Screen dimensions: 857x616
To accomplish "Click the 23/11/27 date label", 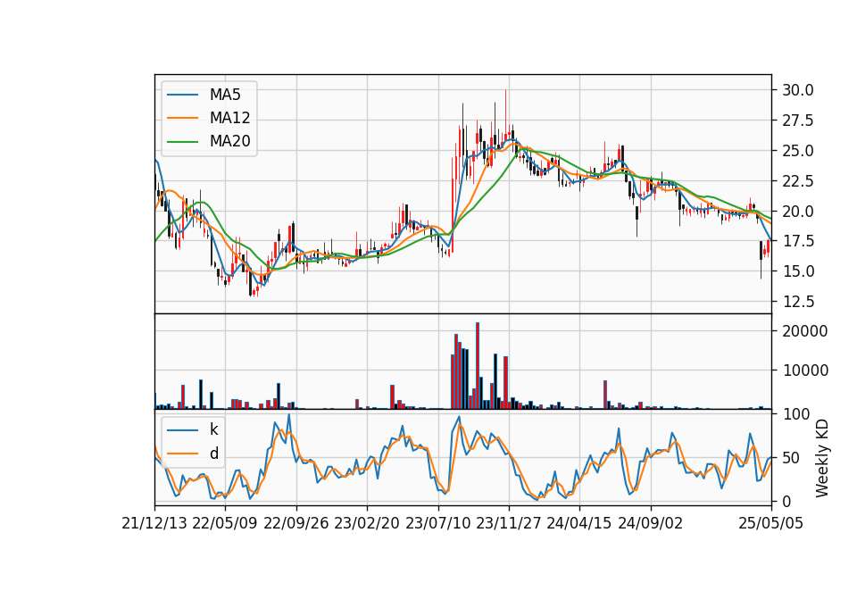I will (x=509, y=524).
